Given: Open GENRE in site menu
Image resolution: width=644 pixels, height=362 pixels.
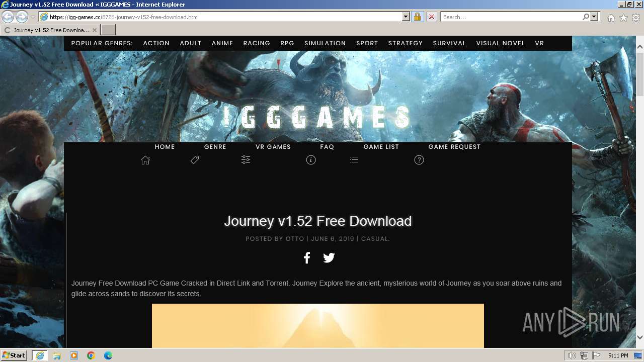Looking at the screenshot, I should point(215,147).
